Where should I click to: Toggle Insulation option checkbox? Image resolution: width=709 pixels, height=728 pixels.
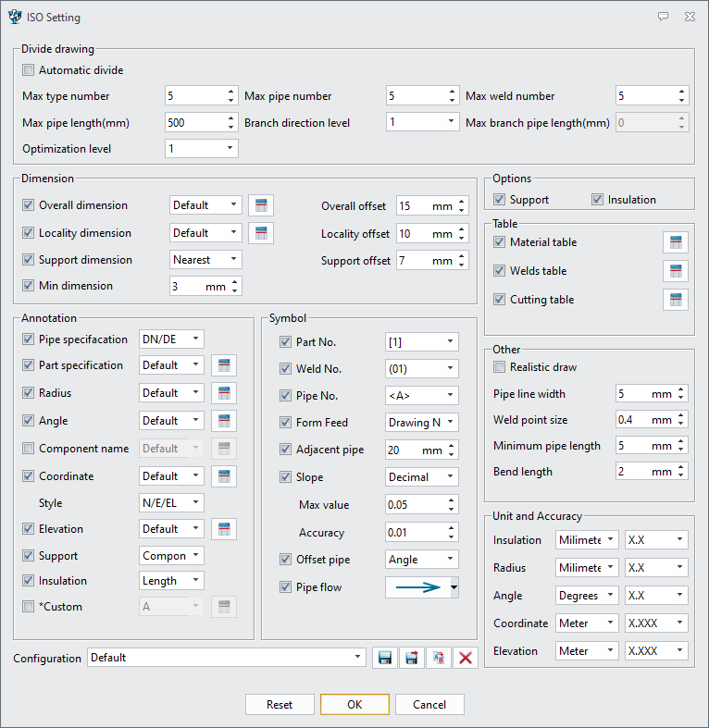597,200
